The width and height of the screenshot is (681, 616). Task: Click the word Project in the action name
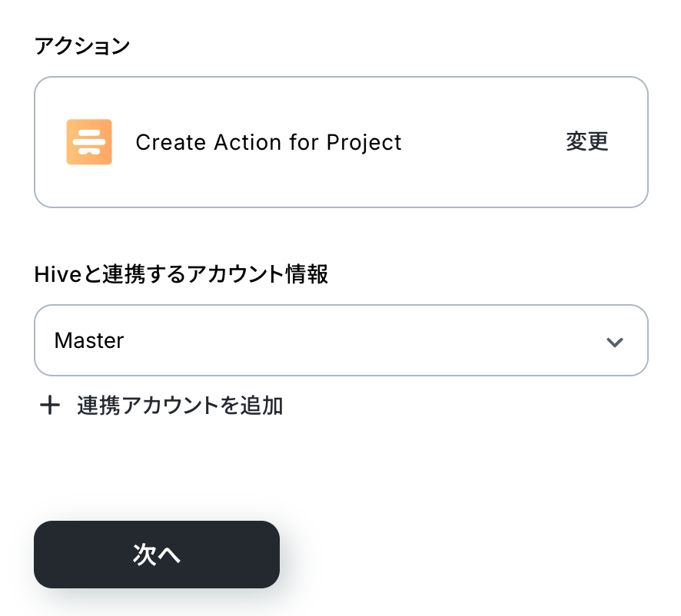click(x=364, y=143)
